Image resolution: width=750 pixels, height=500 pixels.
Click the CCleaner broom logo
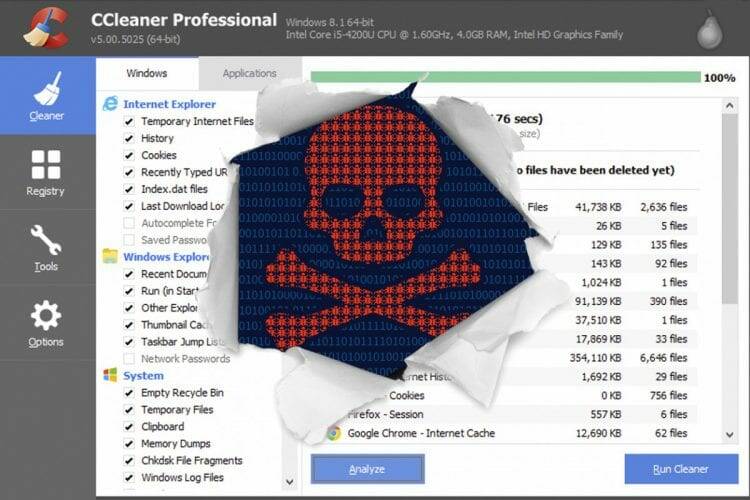47,27
